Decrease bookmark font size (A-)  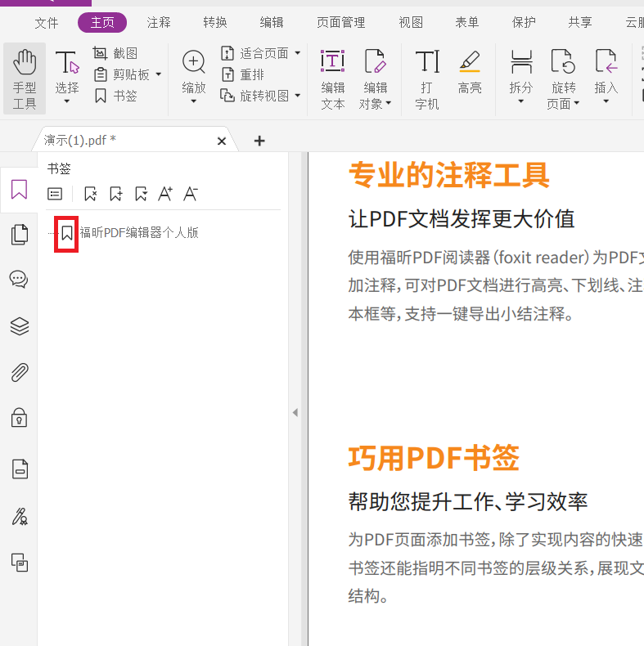point(191,194)
